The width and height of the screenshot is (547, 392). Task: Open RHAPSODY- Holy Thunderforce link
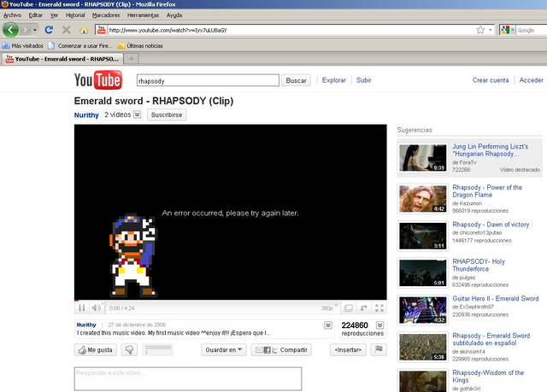click(479, 265)
